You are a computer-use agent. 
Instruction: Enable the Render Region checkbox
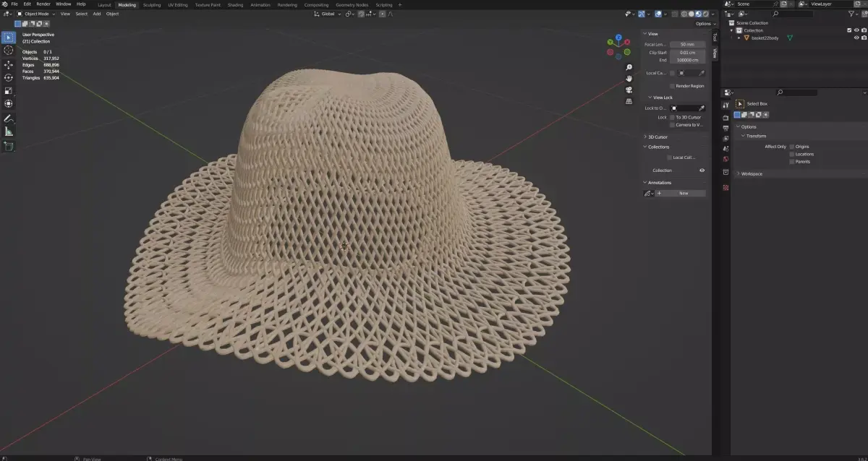click(672, 86)
